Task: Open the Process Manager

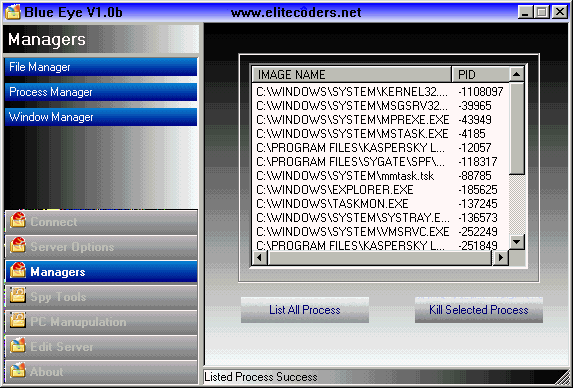Action: pos(101,92)
